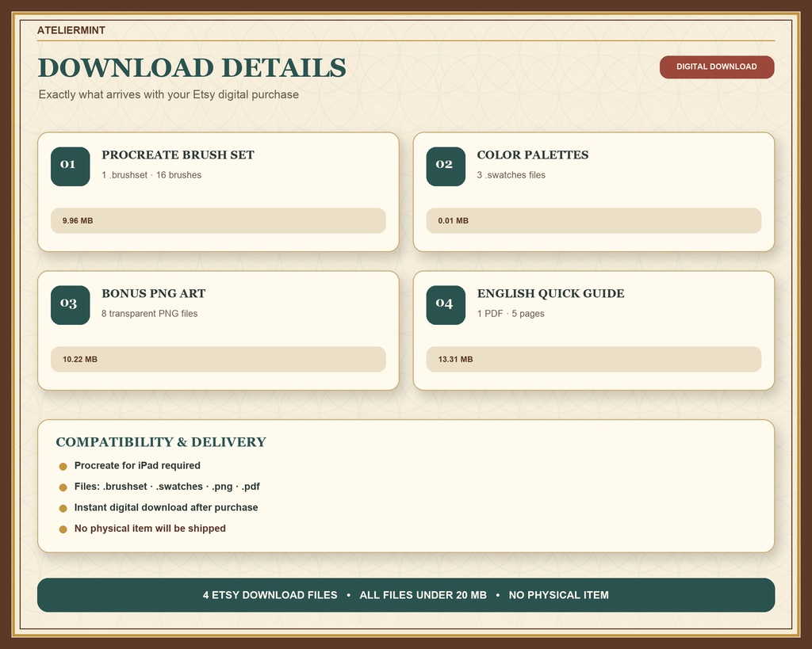Click the Compatibility & Delivery heading
Viewport: 812px width, 649px height.
point(161,442)
